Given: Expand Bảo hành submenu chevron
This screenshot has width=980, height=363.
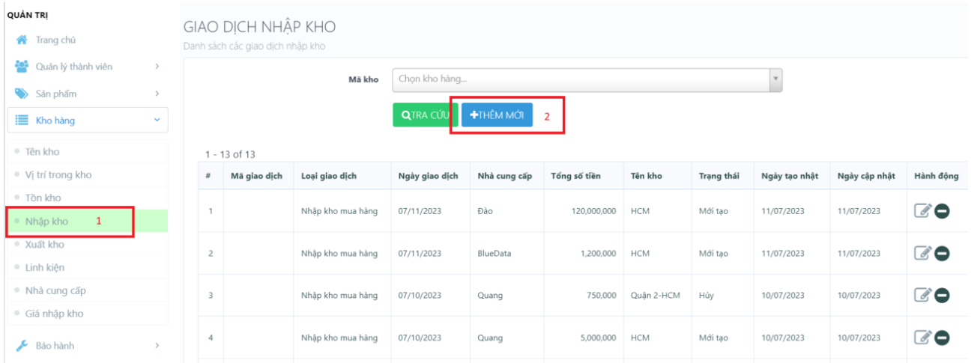Looking at the screenshot, I should pyautogui.click(x=157, y=346).
